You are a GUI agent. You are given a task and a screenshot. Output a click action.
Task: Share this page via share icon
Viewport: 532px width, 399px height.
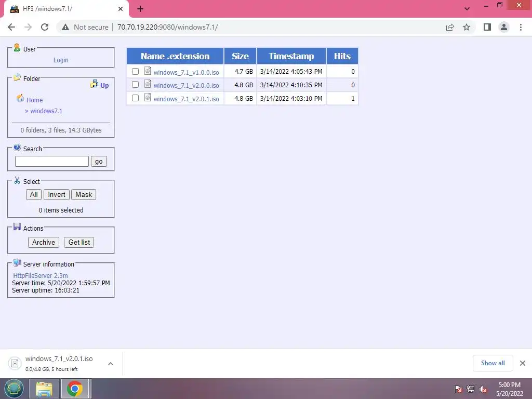pyautogui.click(x=450, y=27)
